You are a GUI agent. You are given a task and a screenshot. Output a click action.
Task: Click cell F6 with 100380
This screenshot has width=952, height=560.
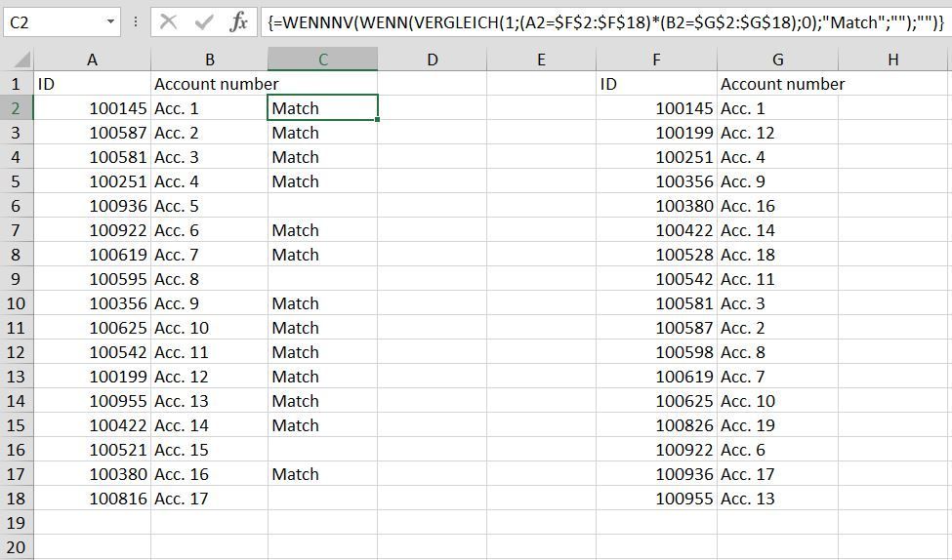[x=656, y=206]
